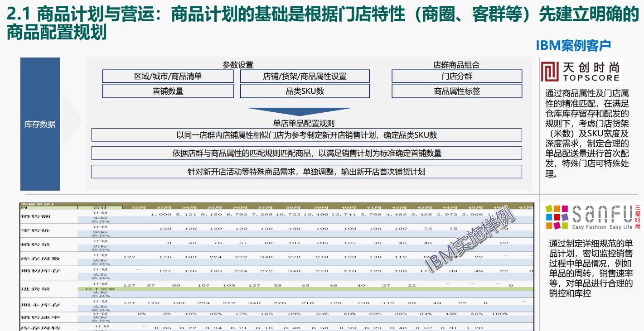Screen dimensions: 644x331
Task: Click the 33% sales rate cell
Action: (322, 314)
